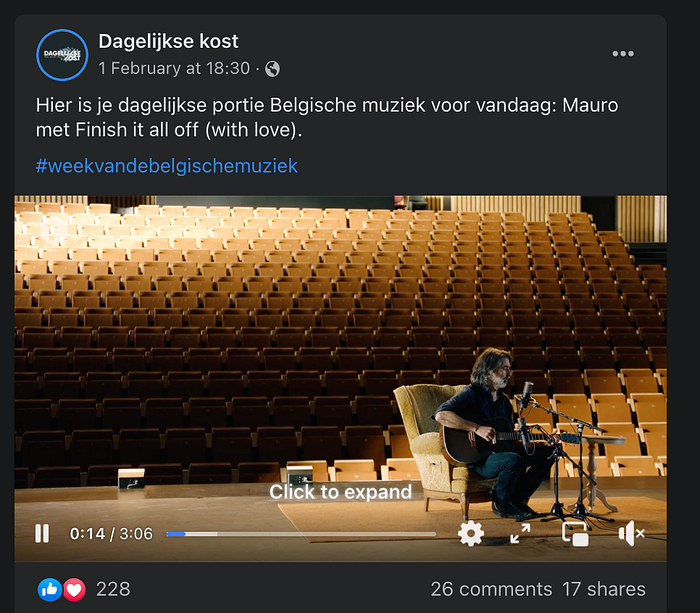View the 17 shares
The image size is (700, 613).
[x=604, y=589]
